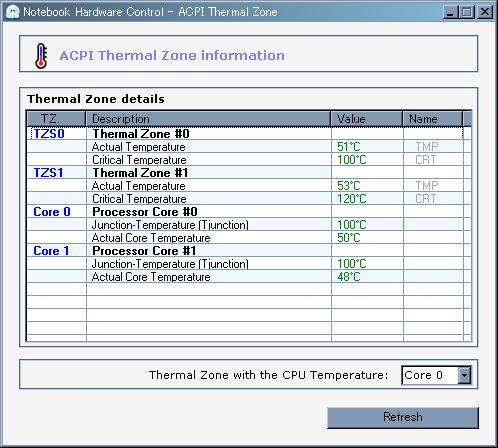Click the Description column header
This screenshot has width=498, height=448.
tap(208, 119)
